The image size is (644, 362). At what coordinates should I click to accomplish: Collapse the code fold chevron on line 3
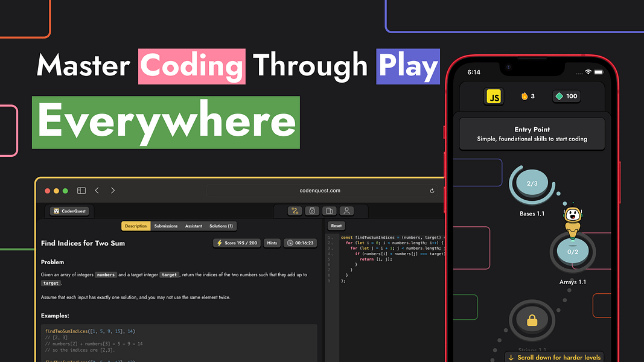point(332,248)
